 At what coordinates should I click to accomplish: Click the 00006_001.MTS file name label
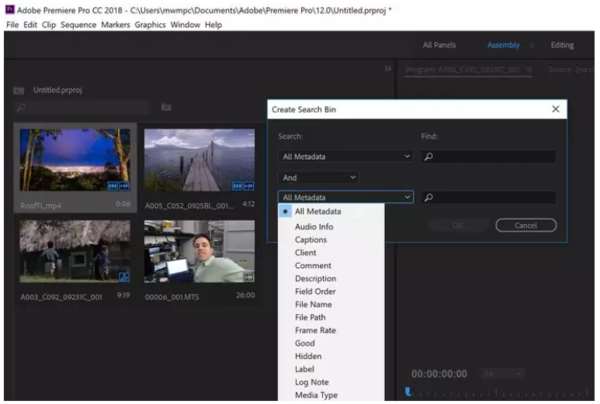tap(172, 297)
